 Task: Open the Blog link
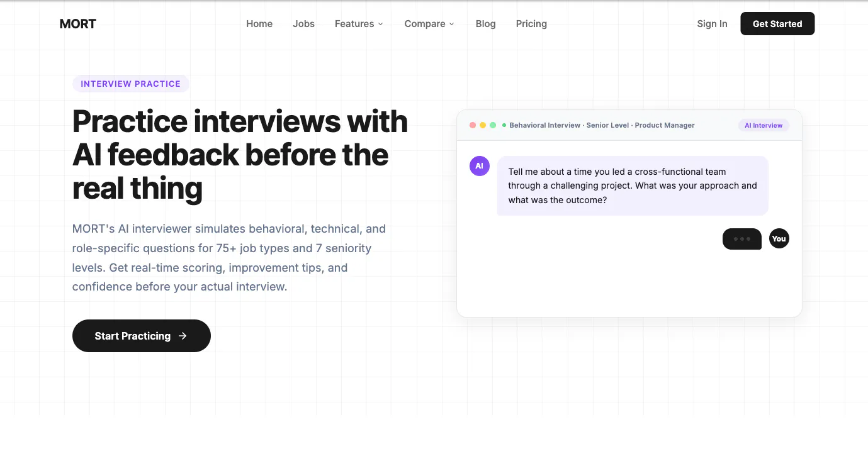tap(486, 24)
